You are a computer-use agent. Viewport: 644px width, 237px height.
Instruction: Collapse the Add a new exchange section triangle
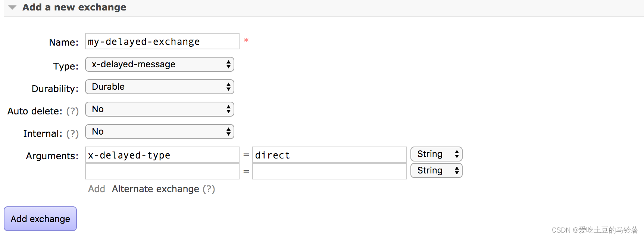(x=12, y=7)
